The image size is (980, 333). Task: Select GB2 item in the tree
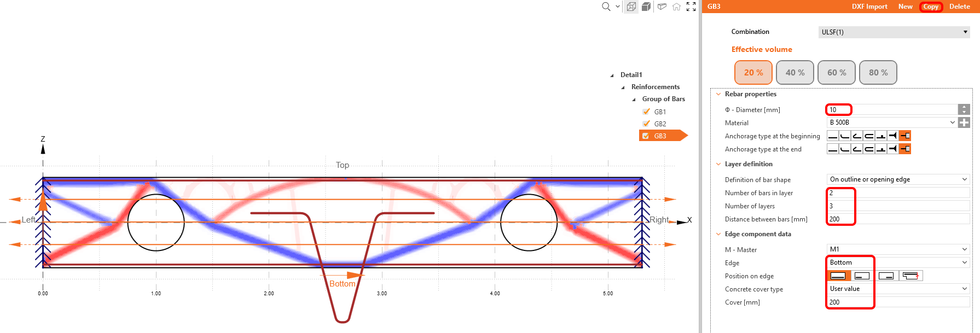[x=660, y=124]
